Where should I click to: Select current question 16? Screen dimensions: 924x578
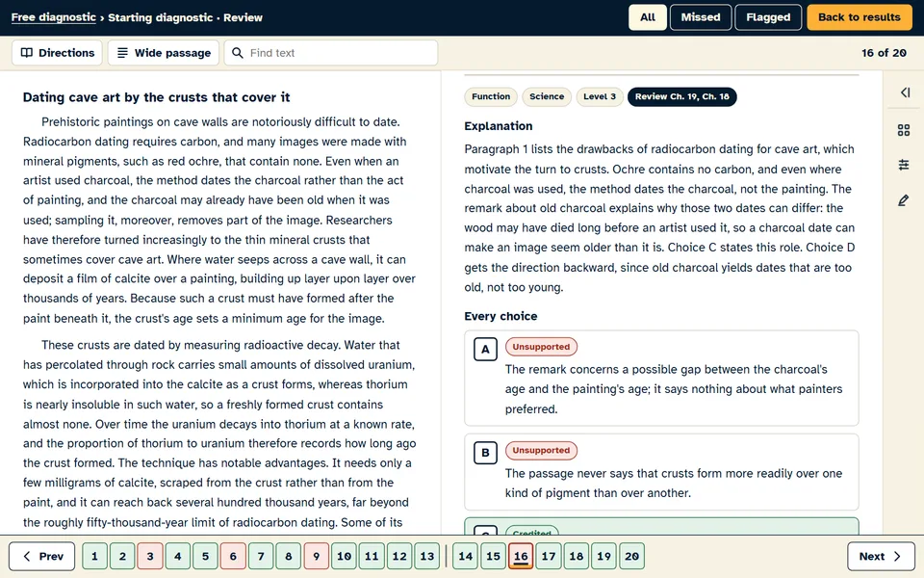[x=521, y=556]
